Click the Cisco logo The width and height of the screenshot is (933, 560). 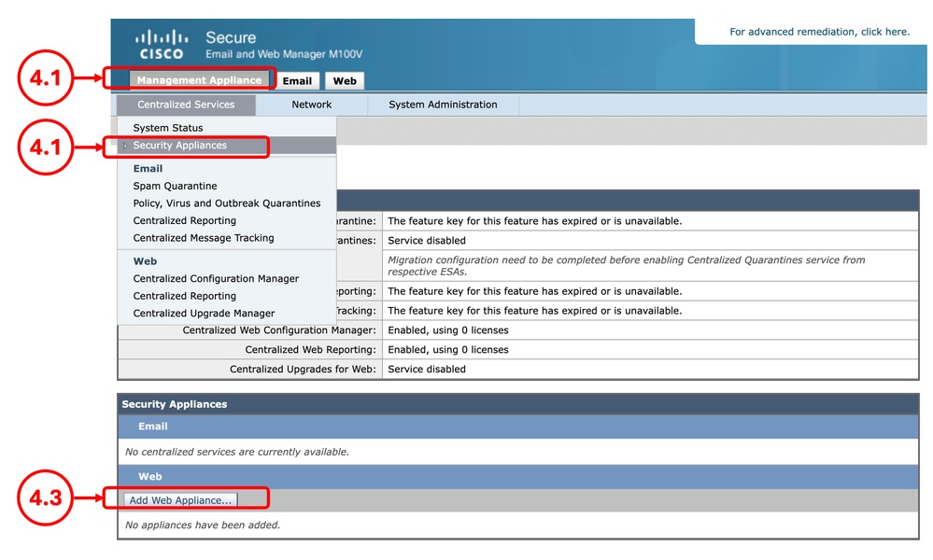[x=161, y=40]
